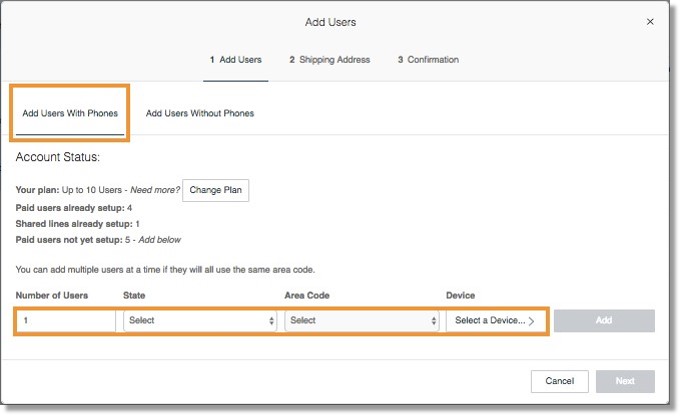The image size is (681, 417).
Task: Click the 'Paid users not yet setup: 5' line
Action: pyautogui.click(x=98, y=240)
